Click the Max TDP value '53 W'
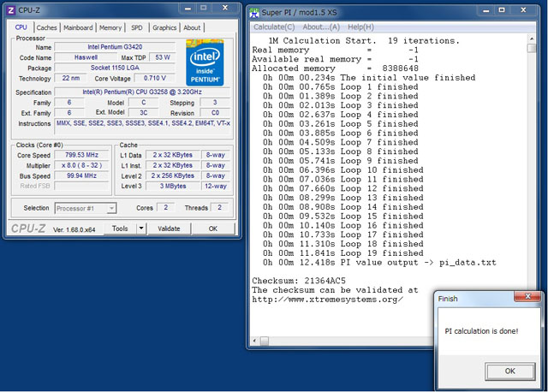Viewport: 548px width, 392px height. 163,57
